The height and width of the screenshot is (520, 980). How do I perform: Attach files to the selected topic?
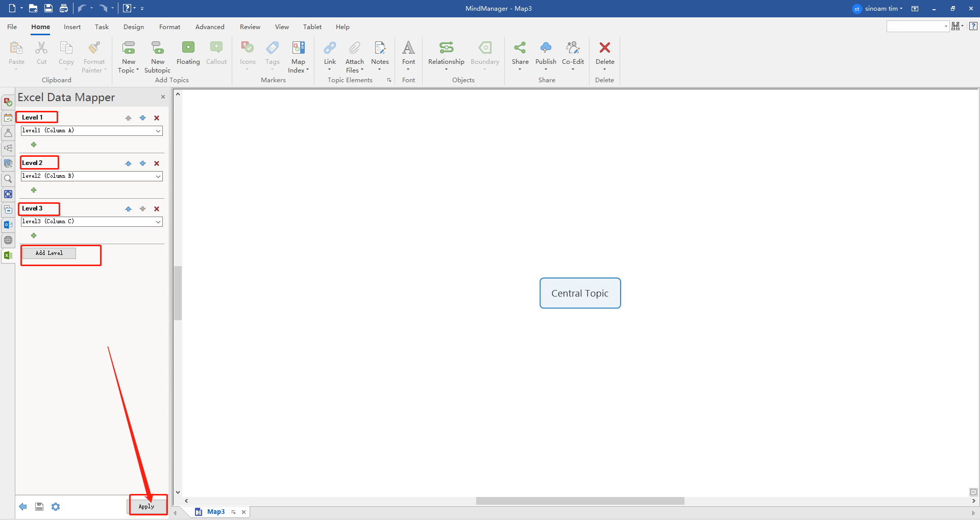pos(354,56)
